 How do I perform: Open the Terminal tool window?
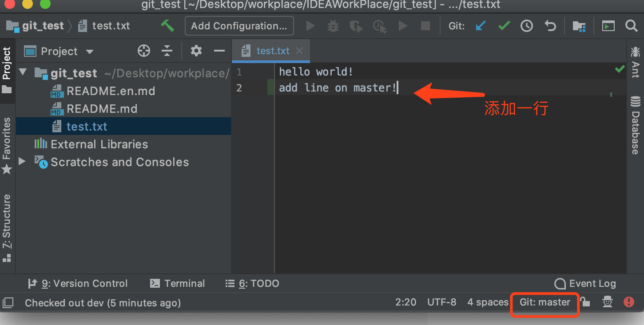coord(178,283)
